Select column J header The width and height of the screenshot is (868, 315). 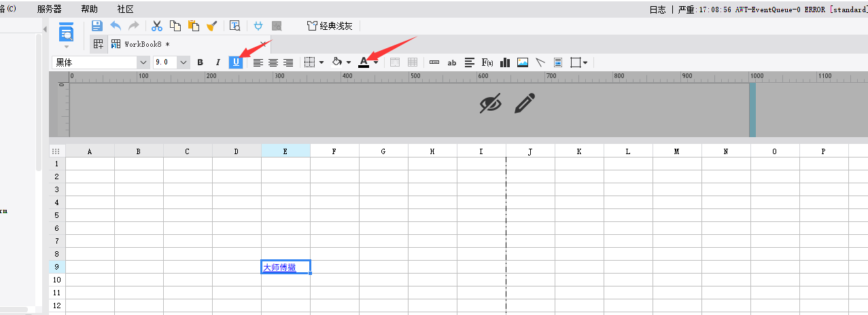point(530,151)
